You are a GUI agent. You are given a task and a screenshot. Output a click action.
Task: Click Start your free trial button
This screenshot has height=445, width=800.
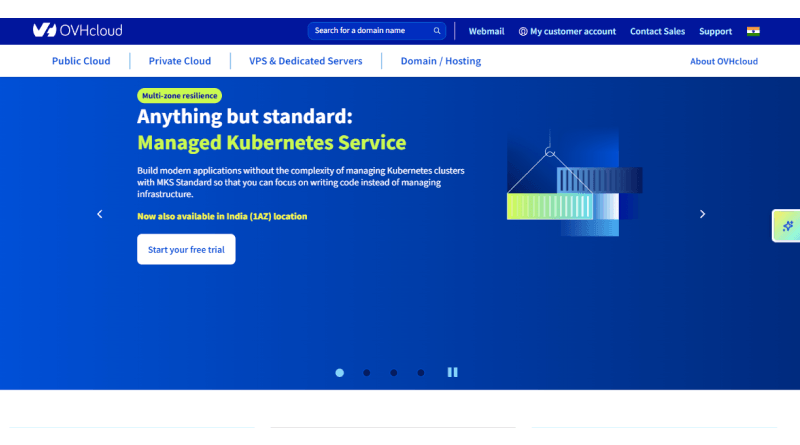pos(186,249)
